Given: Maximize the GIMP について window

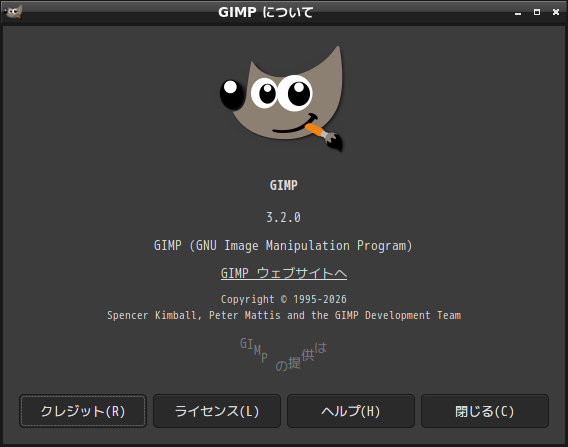Looking at the screenshot, I should (x=537, y=12).
